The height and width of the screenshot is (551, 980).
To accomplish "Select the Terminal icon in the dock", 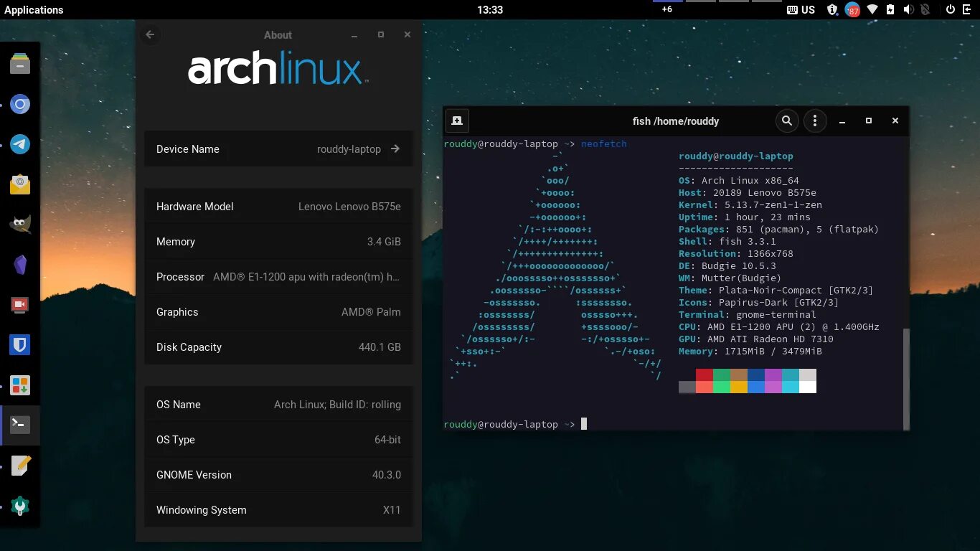I will [20, 425].
